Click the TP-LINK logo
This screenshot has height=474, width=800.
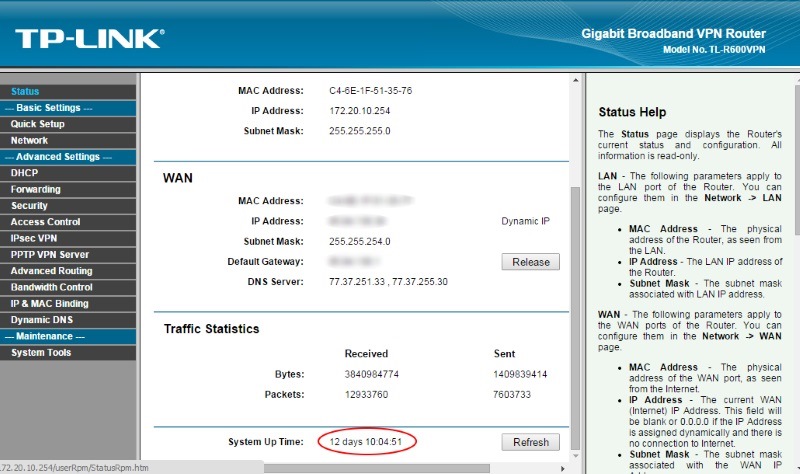tap(90, 39)
